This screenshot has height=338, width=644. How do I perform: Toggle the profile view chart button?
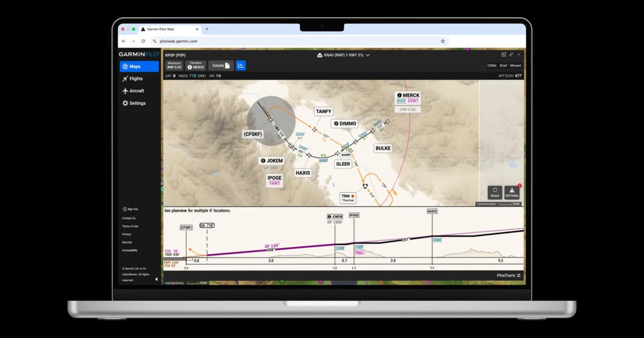tap(241, 65)
